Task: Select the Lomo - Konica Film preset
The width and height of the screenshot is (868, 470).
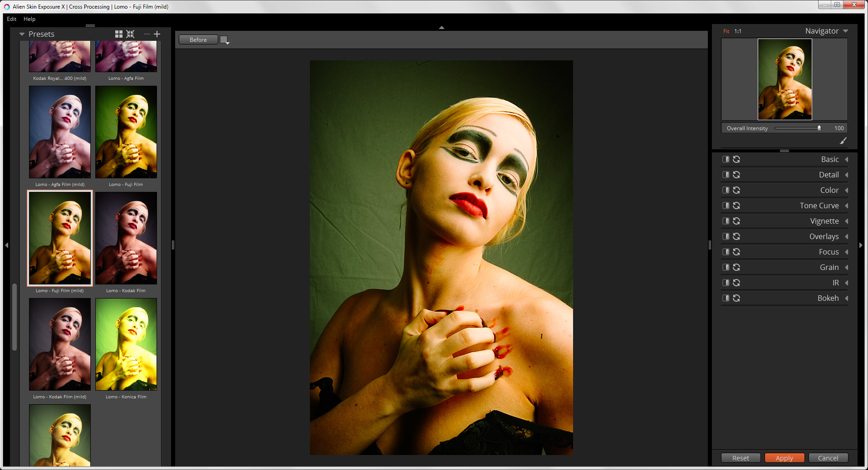Action: pos(126,344)
